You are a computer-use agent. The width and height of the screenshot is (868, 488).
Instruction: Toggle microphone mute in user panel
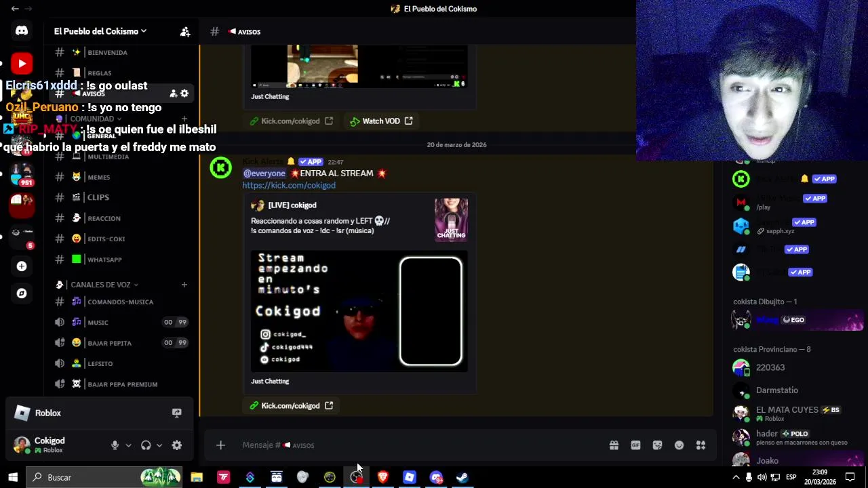[x=115, y=445]
